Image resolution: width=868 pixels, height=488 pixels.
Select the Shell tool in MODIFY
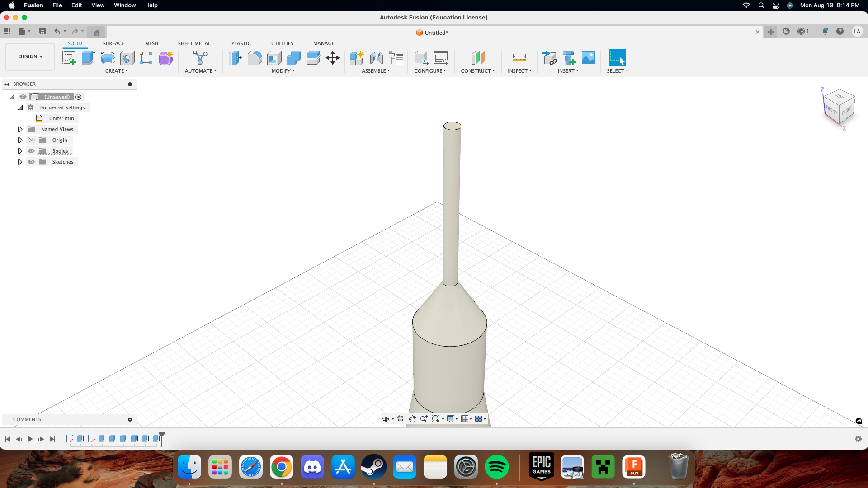tap(274, 58)
